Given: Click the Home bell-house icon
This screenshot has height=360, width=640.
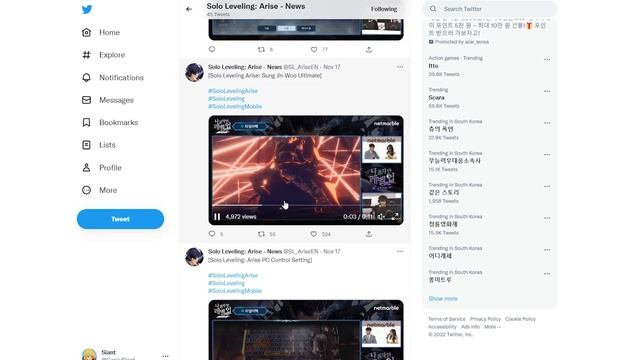Looking at the screenshot, I should point(86,32).
